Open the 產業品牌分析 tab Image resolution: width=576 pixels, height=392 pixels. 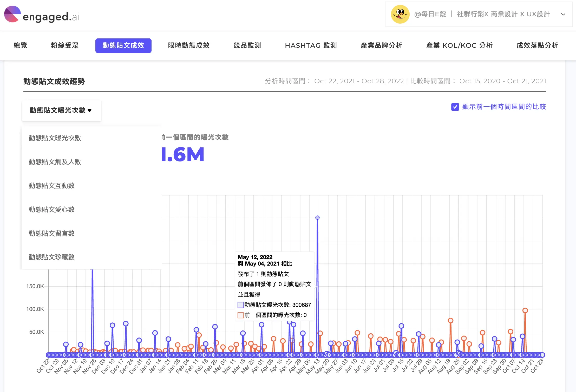click(x=381, y=45)
